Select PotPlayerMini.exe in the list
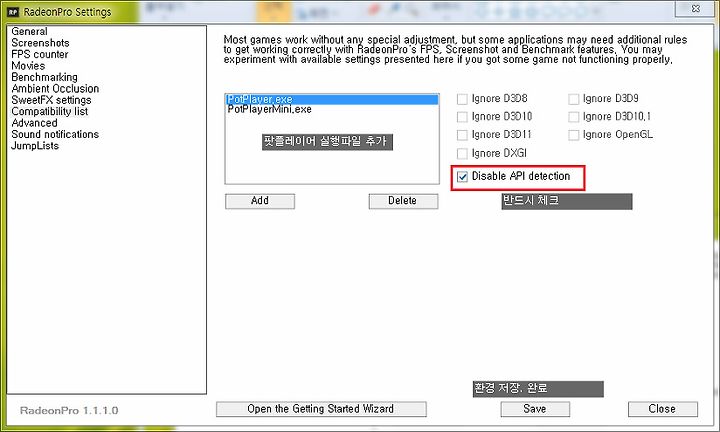Viewport: 720px width, 432px height. tap(332, 109)
